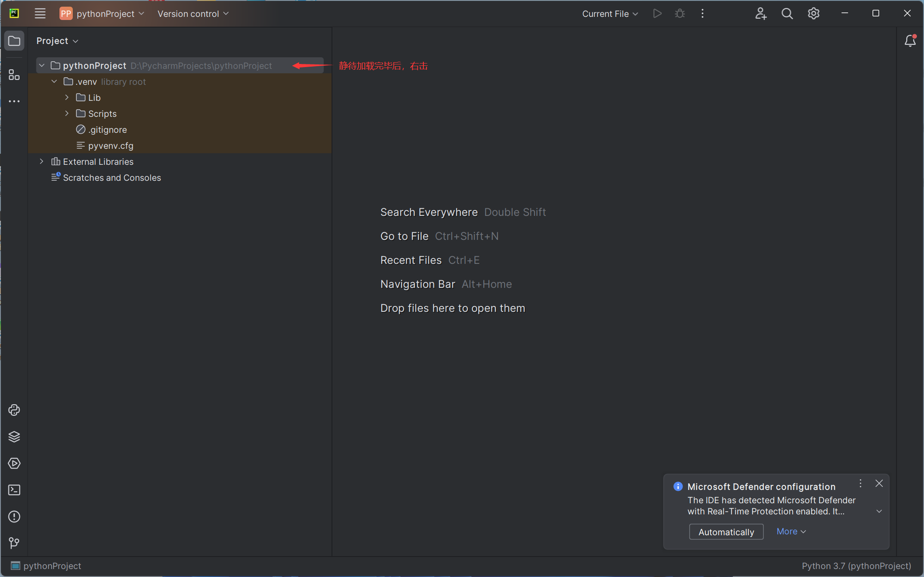The width and height of the screenshot is (924, 577).
Task: Open the Terminal tool window
Action: pos(14,490)
